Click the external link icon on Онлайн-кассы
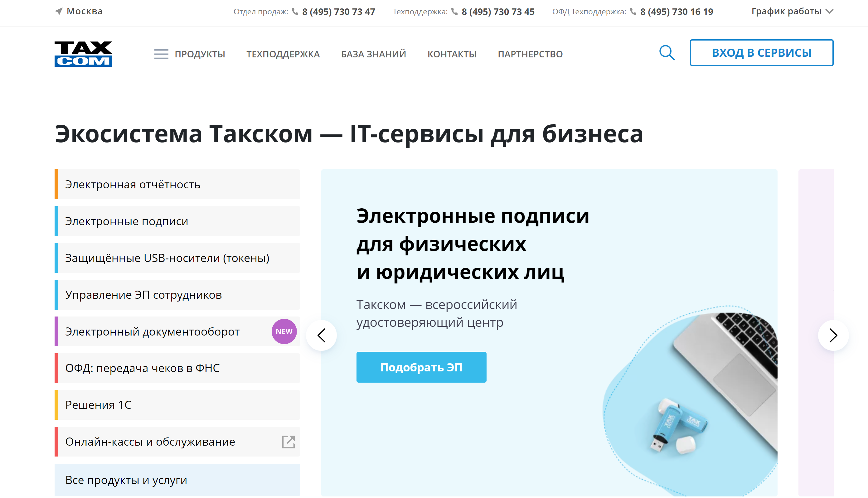 (x=288, y=442)
